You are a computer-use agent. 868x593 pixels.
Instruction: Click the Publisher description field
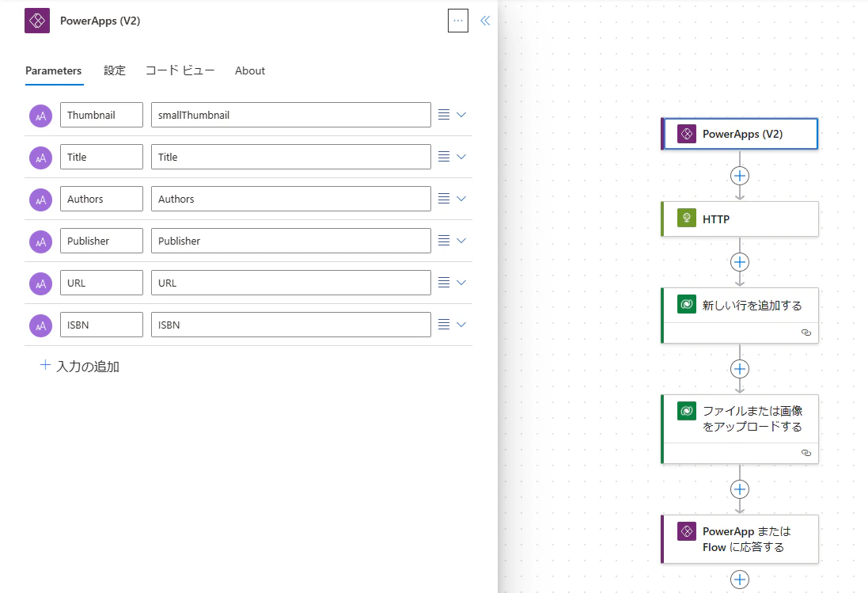pyautogui.click(x=290, y=241)
